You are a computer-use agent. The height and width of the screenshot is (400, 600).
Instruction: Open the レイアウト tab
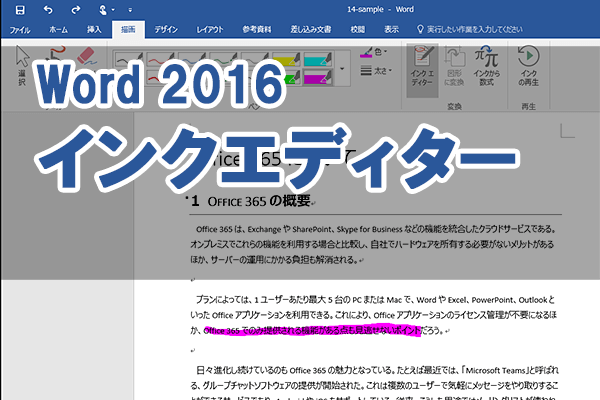tap(210, 29)
